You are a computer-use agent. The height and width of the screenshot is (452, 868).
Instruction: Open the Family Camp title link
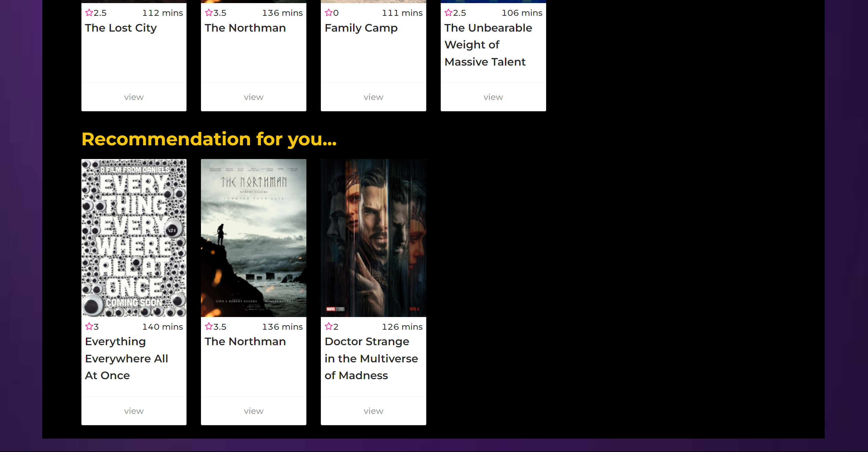tap(361, 28)
